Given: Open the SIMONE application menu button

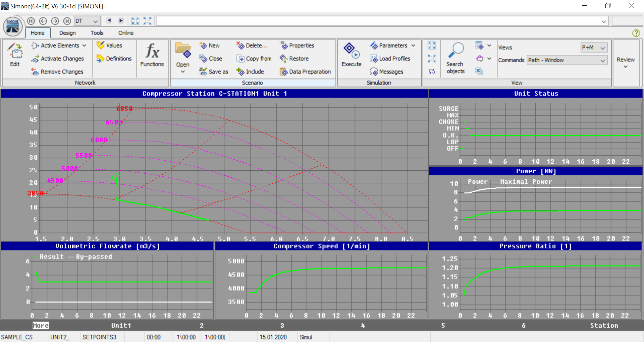Looking at the screenshot, I should coord(13,26).
